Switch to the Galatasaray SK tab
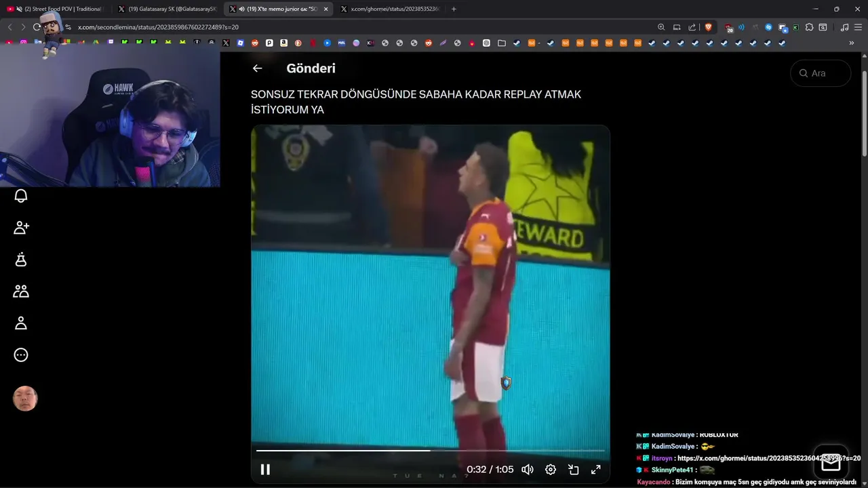868x488 pixels. pos(166,9)
